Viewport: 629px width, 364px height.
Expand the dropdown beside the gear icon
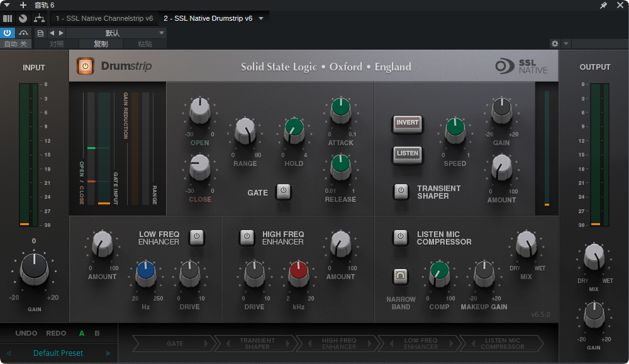[566, 44]
